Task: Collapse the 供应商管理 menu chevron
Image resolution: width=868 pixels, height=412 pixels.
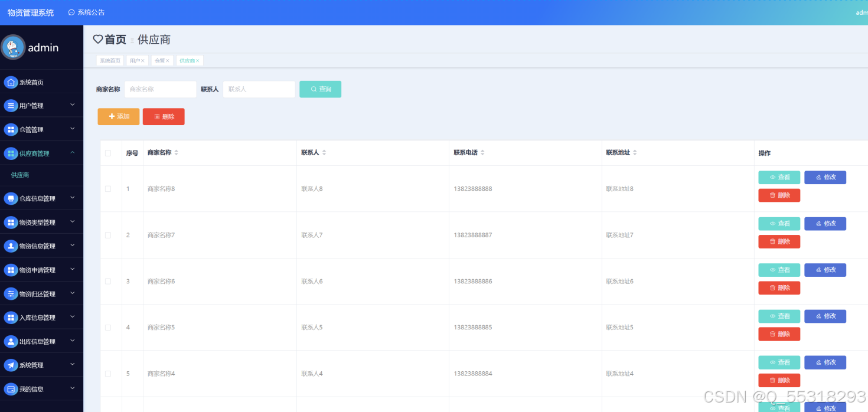Action: [73, 153]
